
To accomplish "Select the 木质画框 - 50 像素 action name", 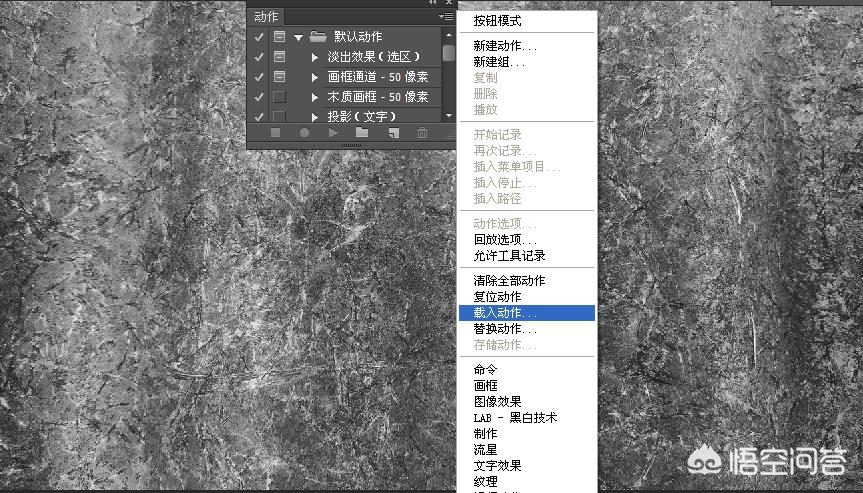I will (x=378, y=97).
